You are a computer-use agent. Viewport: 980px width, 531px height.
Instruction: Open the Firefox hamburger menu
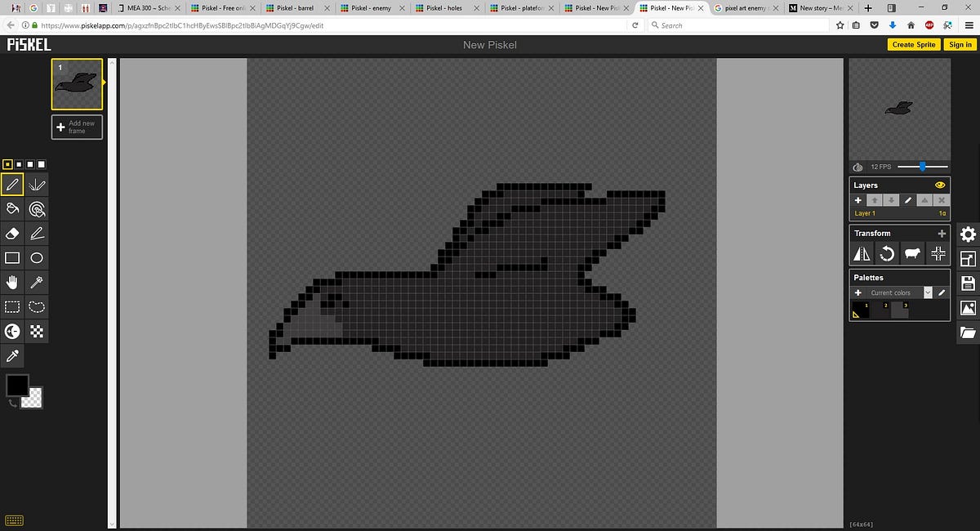tap(969, 25)
